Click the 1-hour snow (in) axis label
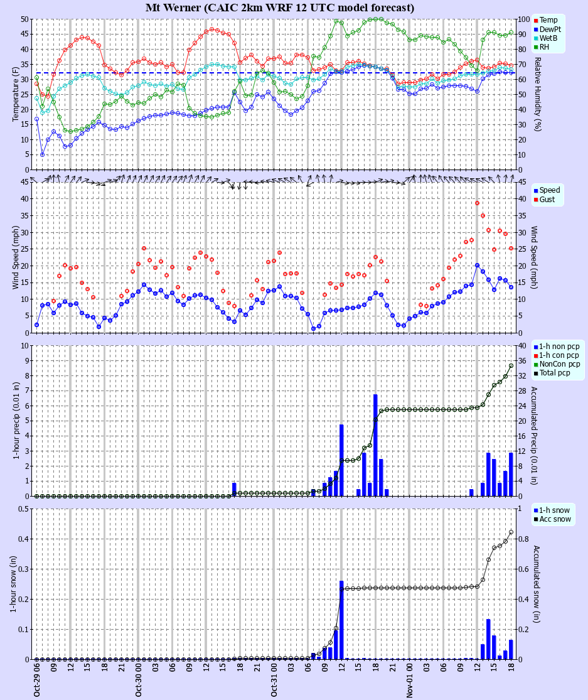 [x=13, y=584]
